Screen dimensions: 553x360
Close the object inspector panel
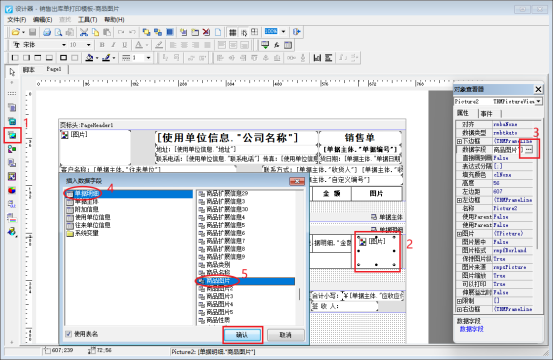click(538, 90)
